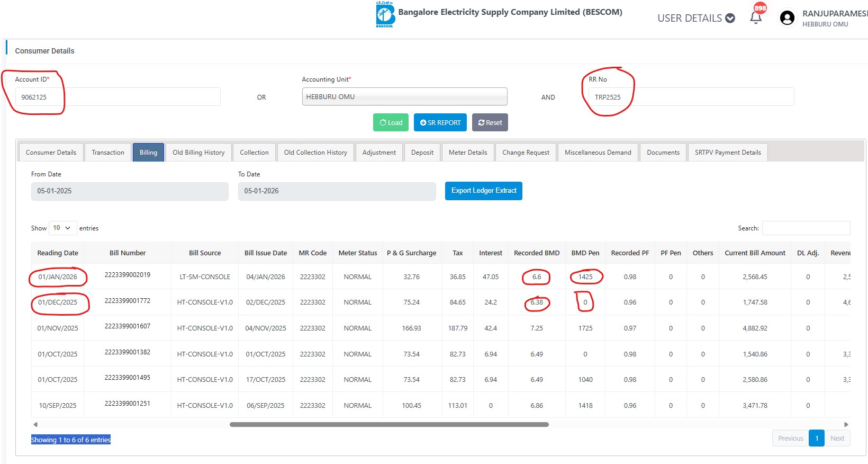The image size is (868, 464).
Task: Focus the RR No input field
Action: pos(691,97)
